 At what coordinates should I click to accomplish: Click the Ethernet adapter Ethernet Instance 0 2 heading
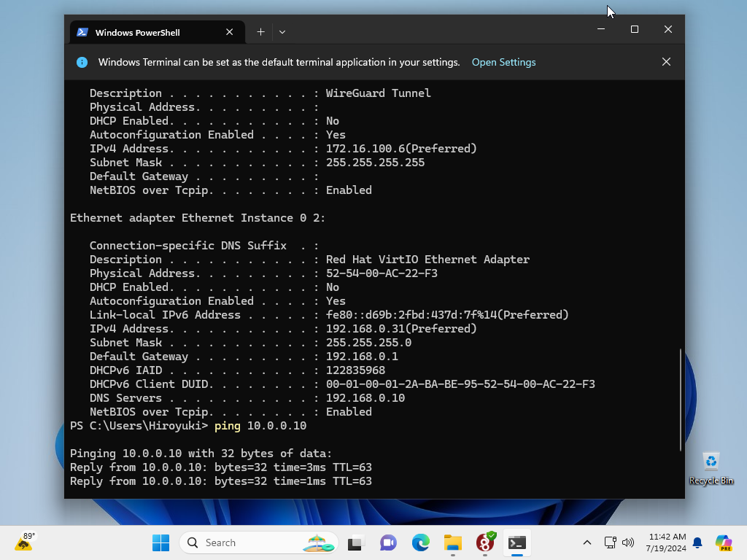tap(198, 218)
